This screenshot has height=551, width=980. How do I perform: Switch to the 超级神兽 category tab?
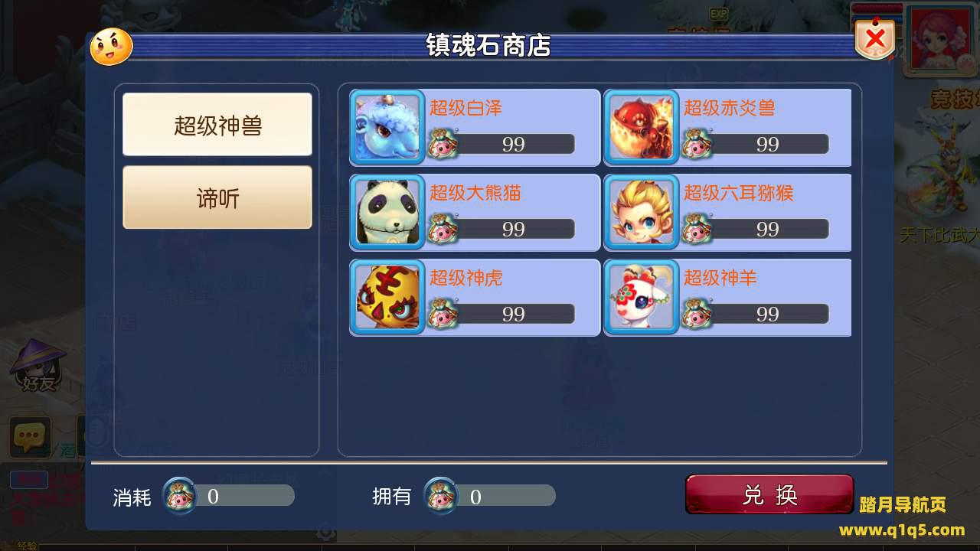(x=217, y=125)
